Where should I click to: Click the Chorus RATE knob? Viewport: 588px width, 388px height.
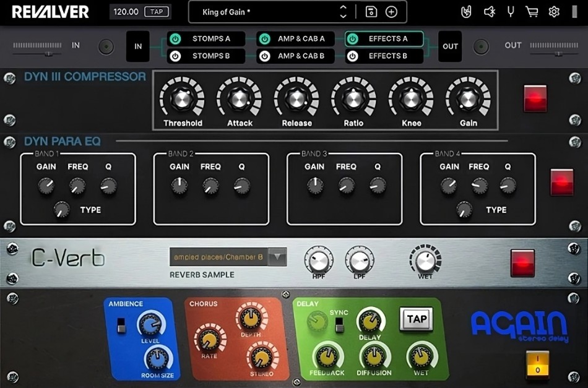click(209, 338)
